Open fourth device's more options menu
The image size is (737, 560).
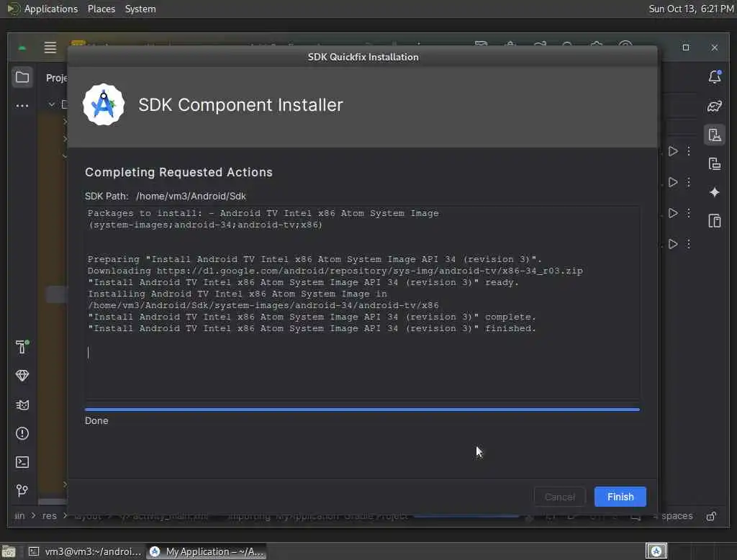click(x=689, y=244)
